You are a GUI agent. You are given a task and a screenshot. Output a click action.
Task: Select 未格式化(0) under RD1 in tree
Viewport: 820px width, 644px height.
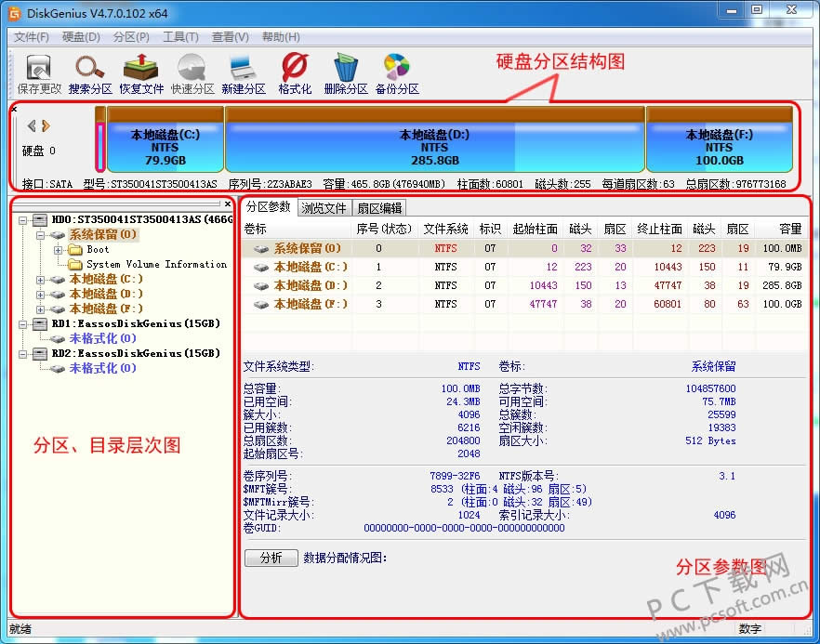[x=102, y=338]
